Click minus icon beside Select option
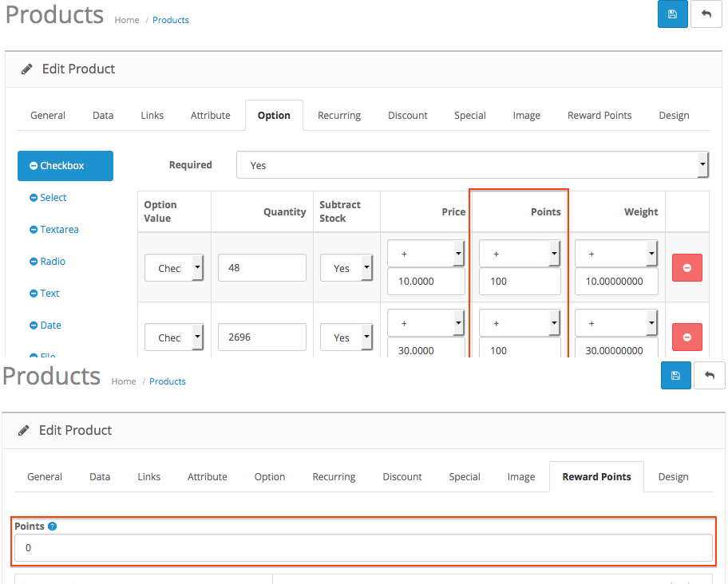 coord(34,198)
